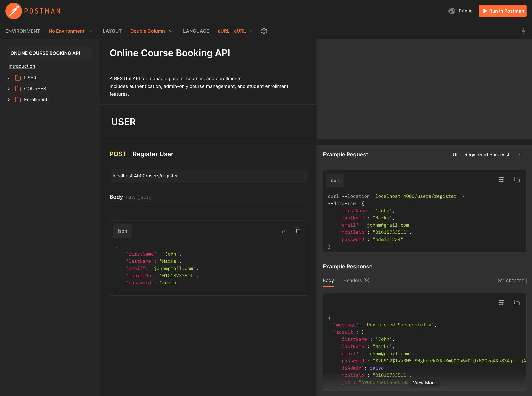
Task: Copy the curl example request
Action: pos(517,180)
